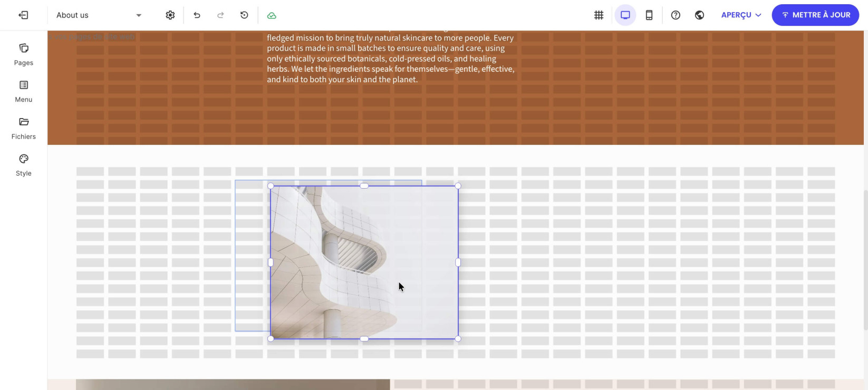Viewport: 868px width, 390px height.
Task: Open the Fichiers panel
Action: pyautogui.click(x=24, y=129)
